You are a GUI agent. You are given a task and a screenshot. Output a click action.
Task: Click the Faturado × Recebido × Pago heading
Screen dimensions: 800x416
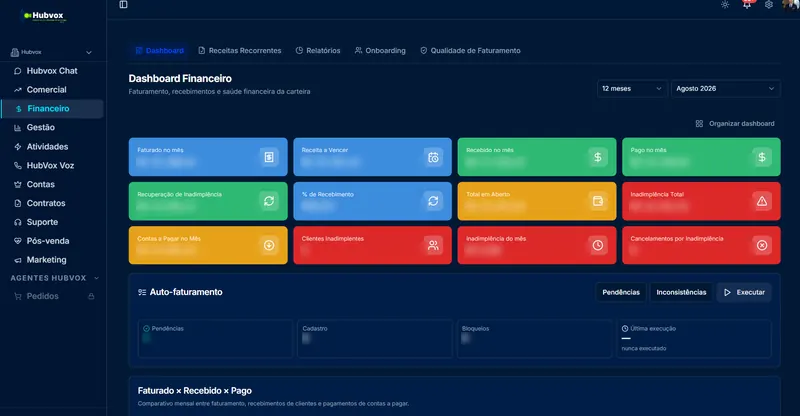point(194,391)
